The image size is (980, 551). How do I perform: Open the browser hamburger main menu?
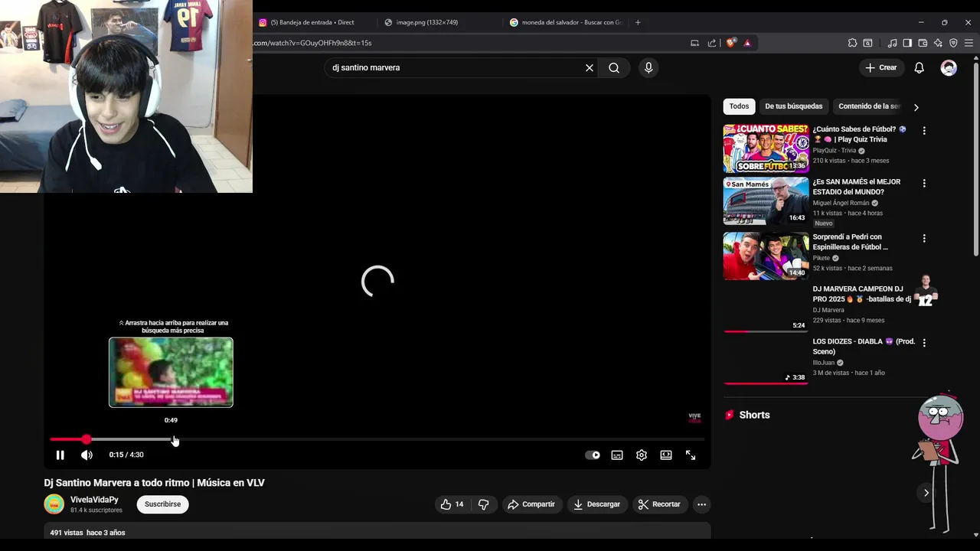coord(969,43)
